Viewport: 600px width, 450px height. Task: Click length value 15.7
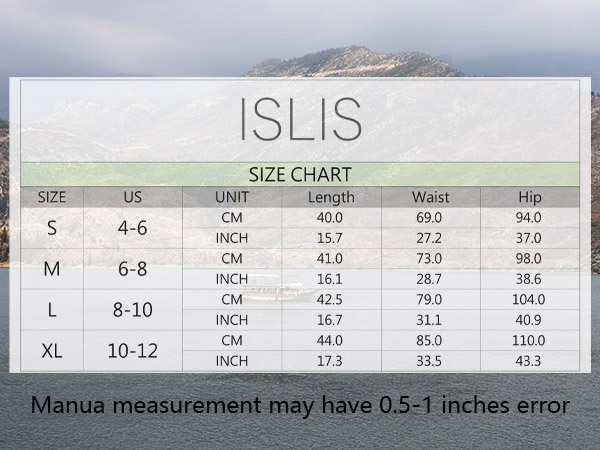coord(329,238)
